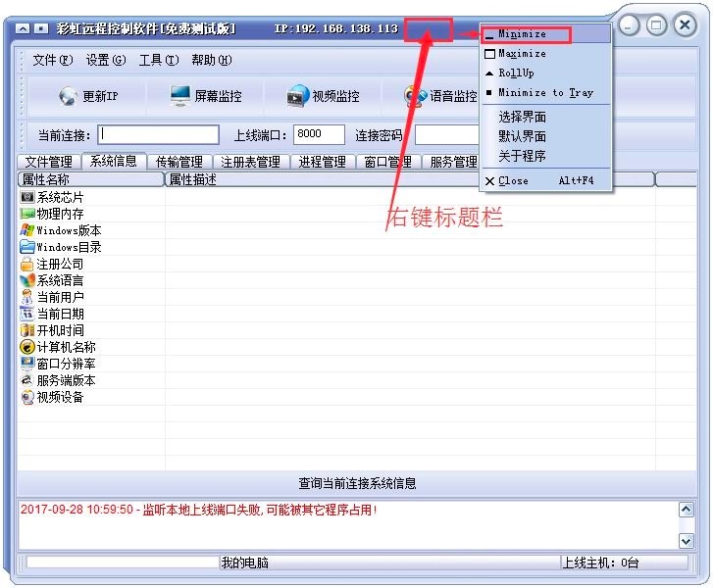Open 屏幕监控 screen monitor icon
The image size is (713, 588).
tap(180, 96)
